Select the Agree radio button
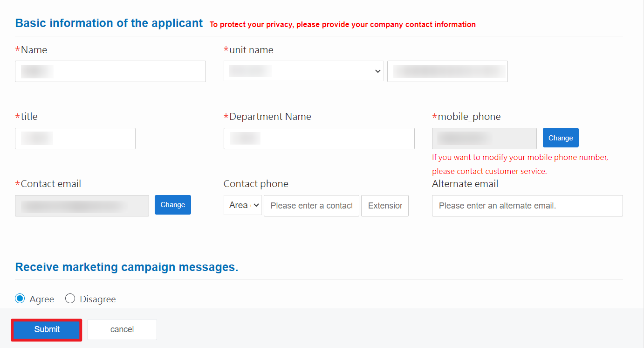 coord(20,299)
